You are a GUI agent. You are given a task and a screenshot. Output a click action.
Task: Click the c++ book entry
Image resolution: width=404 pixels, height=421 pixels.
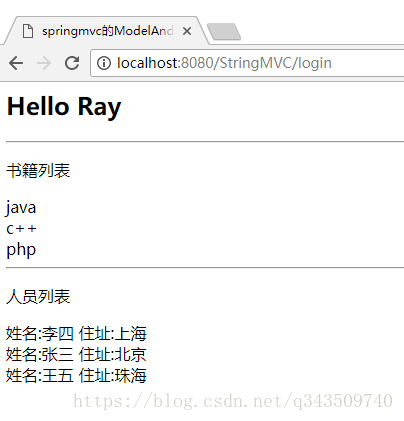pos(21,229)
